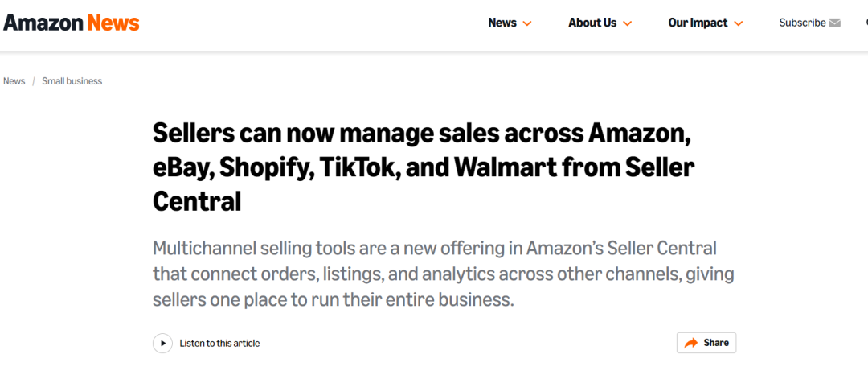Click the orange News word in the logo
Image resolution: width=868 pixels, height=383 pixels.
(x=113, y=23)
